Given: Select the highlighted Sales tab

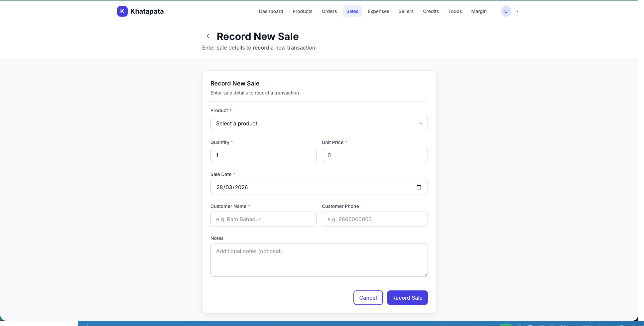Looking at the screenshot, I should 352,11.
